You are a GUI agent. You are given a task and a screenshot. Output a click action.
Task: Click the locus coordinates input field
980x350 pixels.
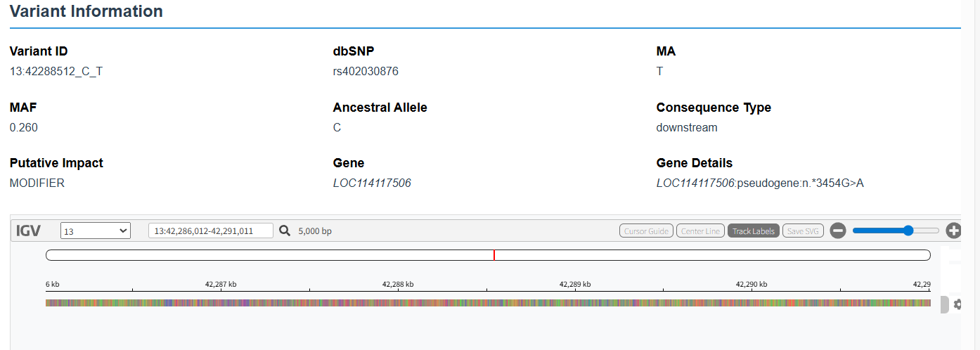[x=210, y=231]
